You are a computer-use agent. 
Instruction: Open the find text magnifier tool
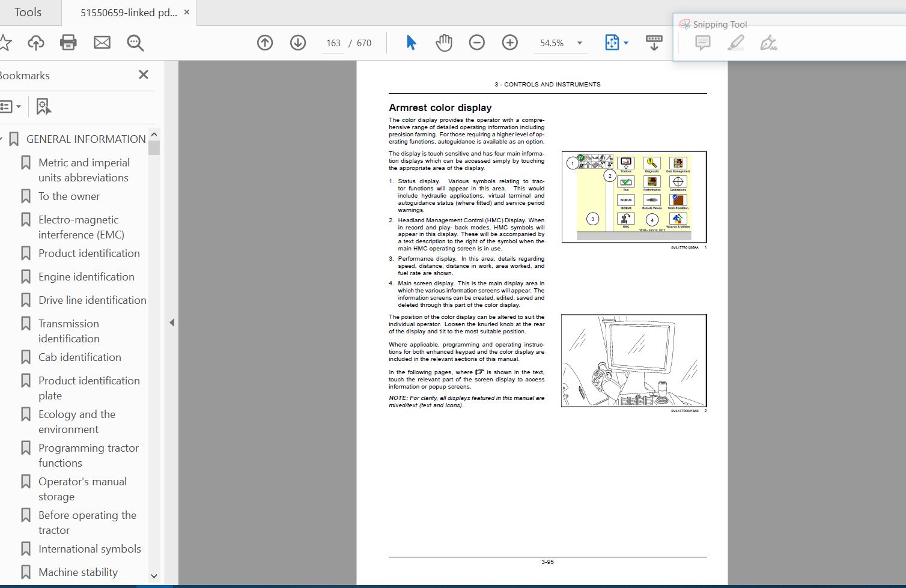coord(135,43)
